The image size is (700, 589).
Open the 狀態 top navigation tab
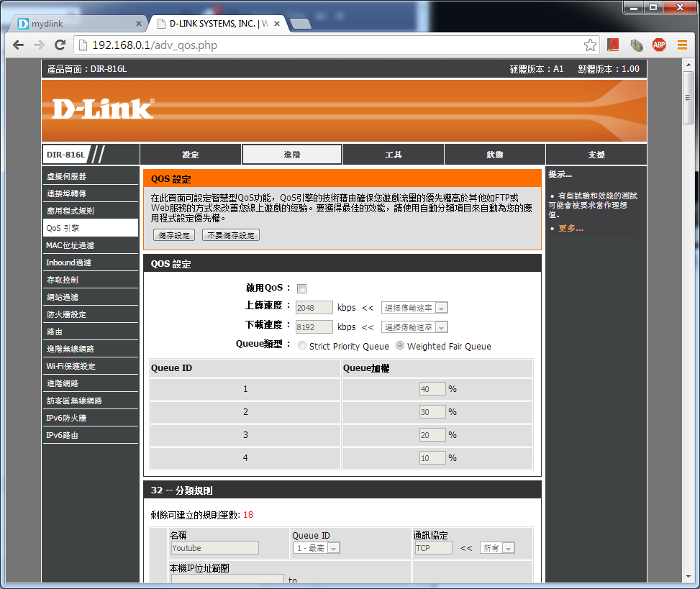[x=494, y=155]
